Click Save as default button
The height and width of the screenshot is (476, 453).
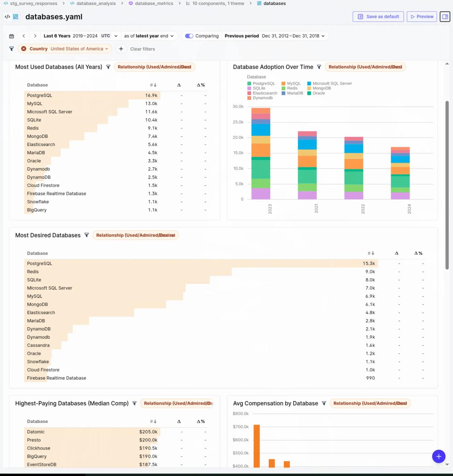378,17
